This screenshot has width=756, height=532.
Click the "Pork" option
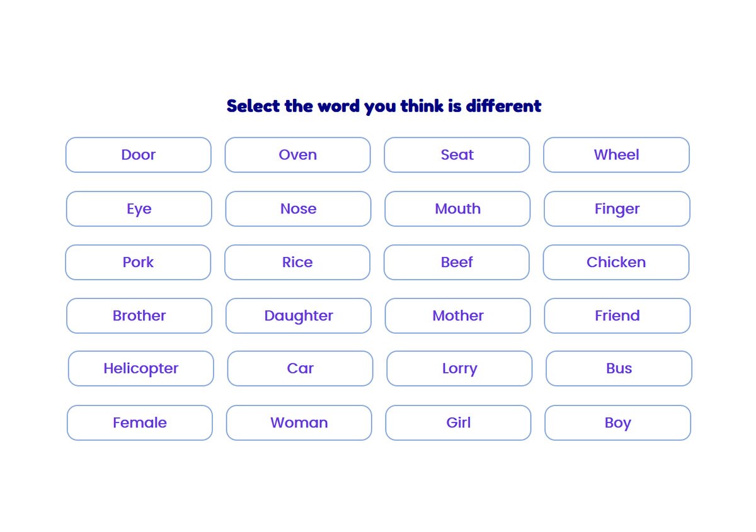point(137,262)
